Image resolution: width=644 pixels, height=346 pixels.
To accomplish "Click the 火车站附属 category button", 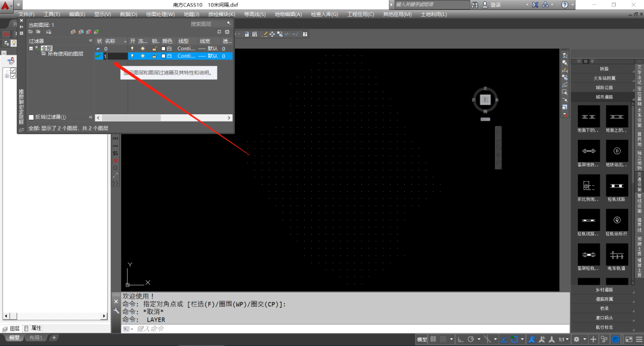I will [x=603, y=78].
